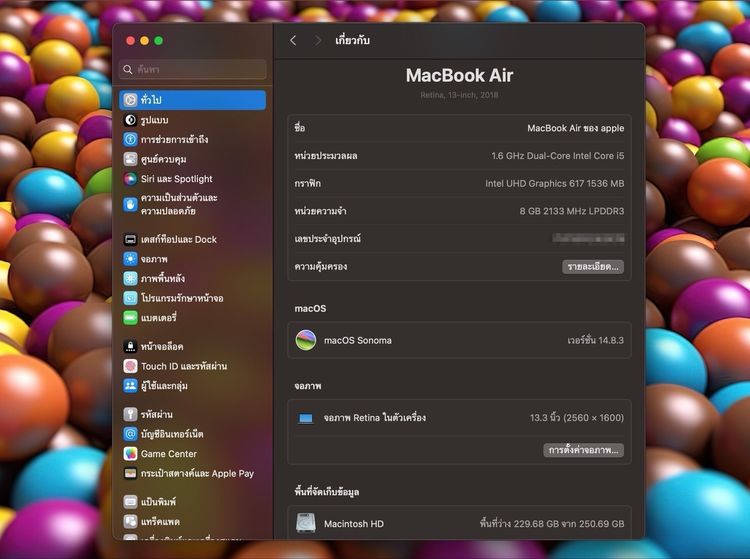Click the macOS Sonoma icon
The image size is (750, 559).
(306, 340)
